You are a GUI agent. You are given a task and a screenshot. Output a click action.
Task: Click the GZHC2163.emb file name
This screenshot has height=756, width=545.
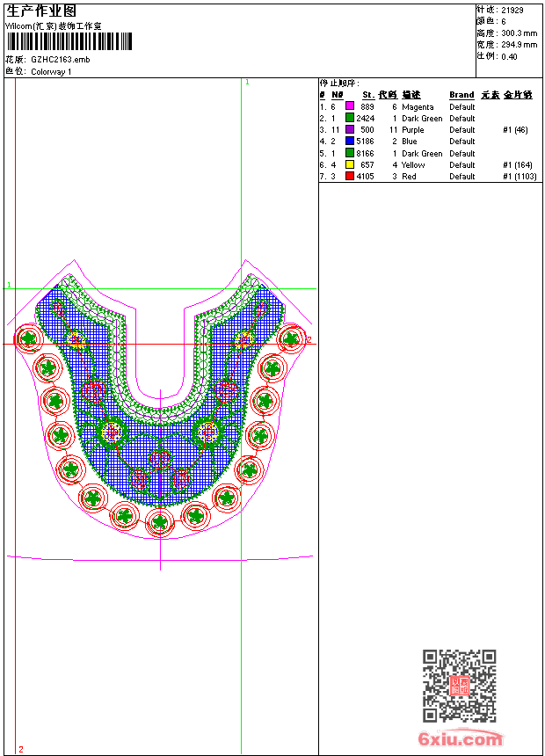coord(60,60)
